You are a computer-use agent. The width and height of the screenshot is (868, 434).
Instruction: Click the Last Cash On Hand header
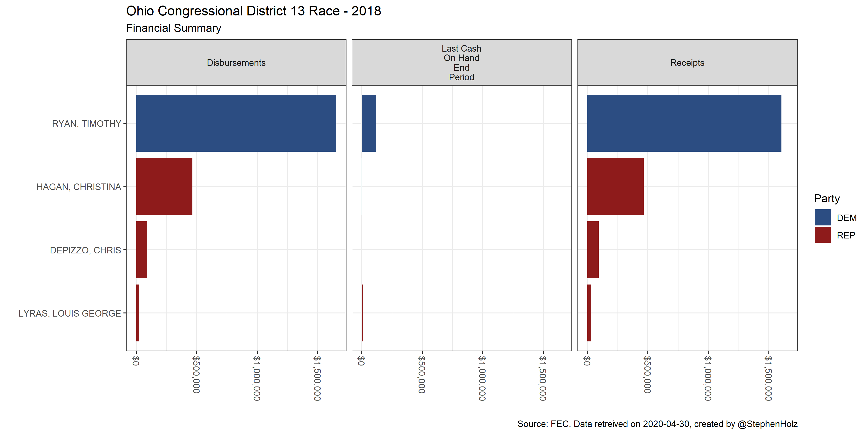[x=461, y=63]
